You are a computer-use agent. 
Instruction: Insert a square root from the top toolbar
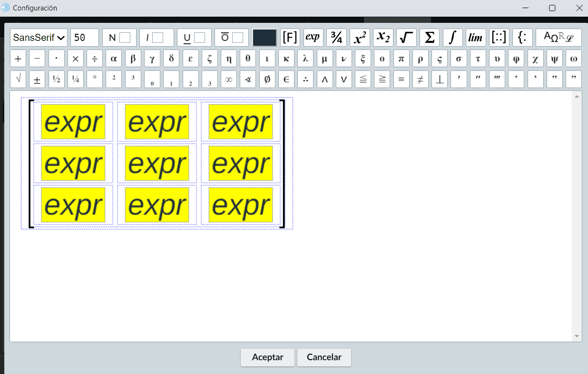[x=406, y=38]
